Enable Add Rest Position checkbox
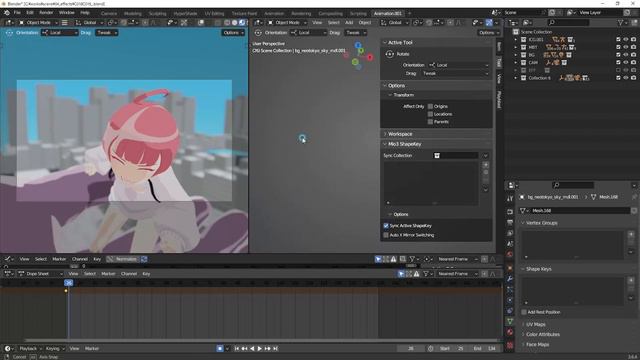Image resolution: width=640 pixels, height=360 pixels. click(524, 312)
